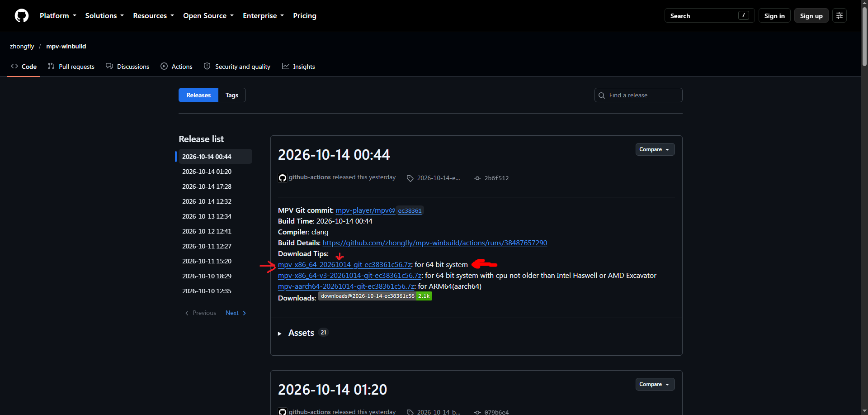The image size is (868, 415).
Task: Focus the Find a release field
Action: pos(638,95)
